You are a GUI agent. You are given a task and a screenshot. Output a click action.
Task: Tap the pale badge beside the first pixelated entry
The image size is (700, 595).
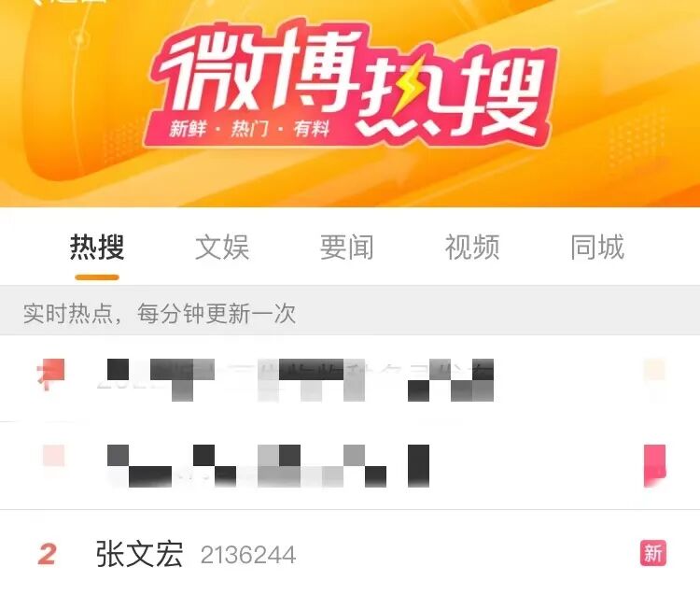(654, 370)
